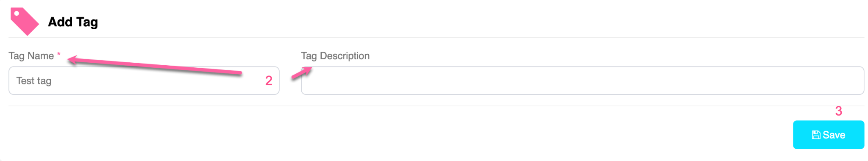The height and width of the screenshot is (161, 868).
Task: Click the pink number 2 annotation
Action: [x=269, y=80]
